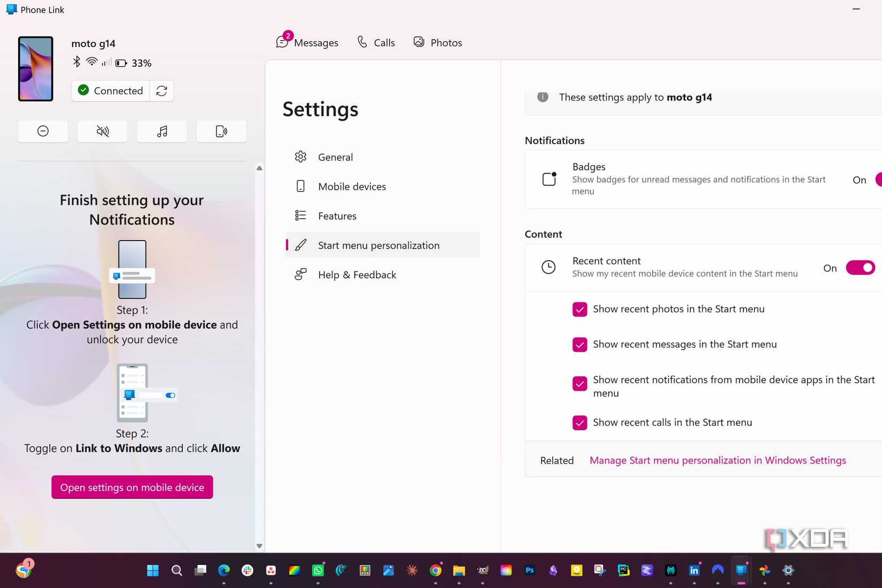The width and height of the screenshot is (882, 588).
Task: Open Slack from the taskbar
Action: (247, 570)
